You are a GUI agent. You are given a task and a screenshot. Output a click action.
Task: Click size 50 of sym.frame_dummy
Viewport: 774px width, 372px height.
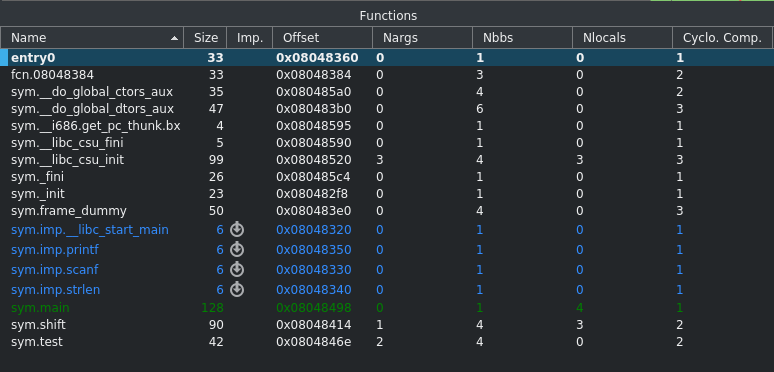coord(215,211)
